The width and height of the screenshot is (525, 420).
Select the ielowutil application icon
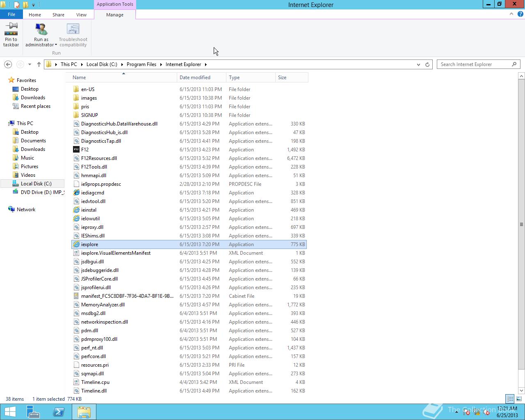click(x=76, y=219)
